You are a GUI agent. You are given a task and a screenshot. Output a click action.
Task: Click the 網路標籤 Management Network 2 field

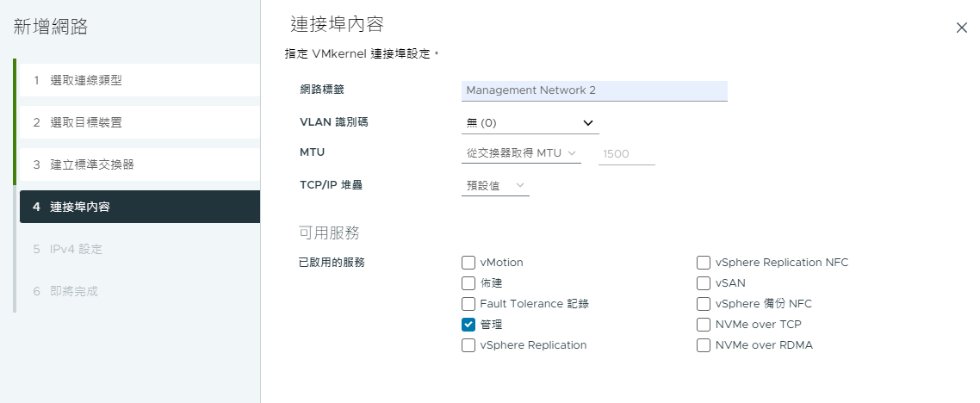594,90
